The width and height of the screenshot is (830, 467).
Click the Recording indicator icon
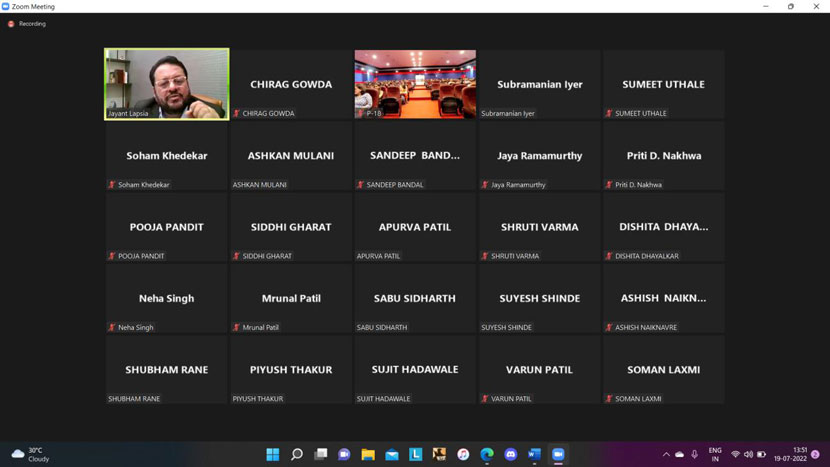click(11, 24)
